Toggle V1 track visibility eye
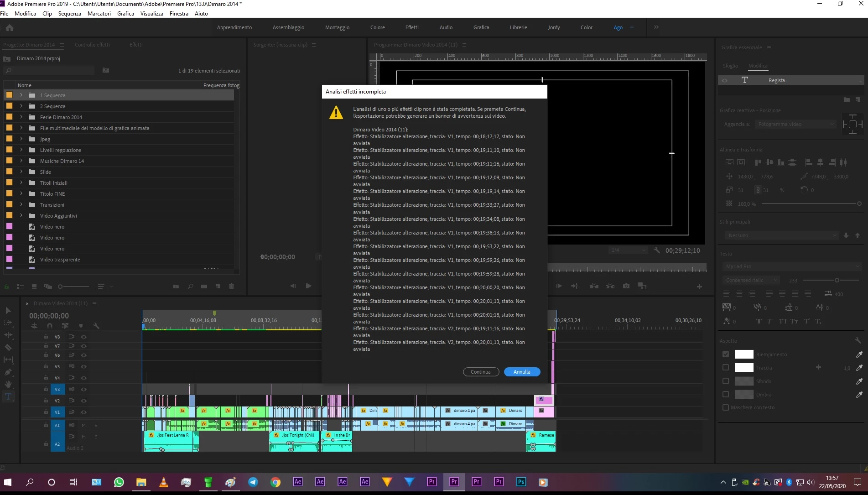This screenshot has height=495, width=868. pos(84,412)
